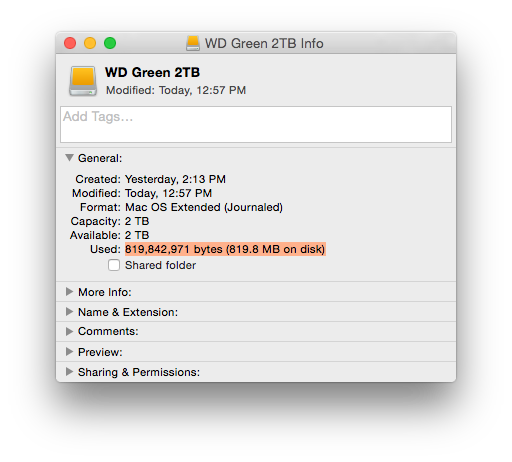Close the Info window with the red button
This screenshot has height=462, width=512.
click(70, 43)
